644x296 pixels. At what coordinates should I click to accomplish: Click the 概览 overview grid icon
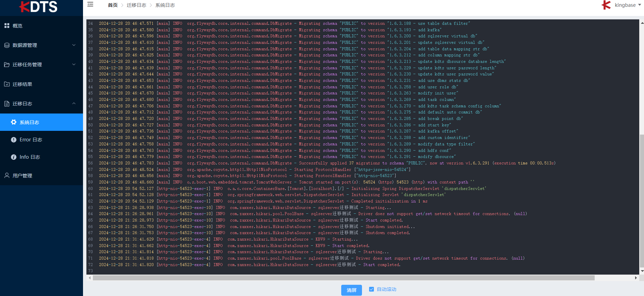coord(7,26)
